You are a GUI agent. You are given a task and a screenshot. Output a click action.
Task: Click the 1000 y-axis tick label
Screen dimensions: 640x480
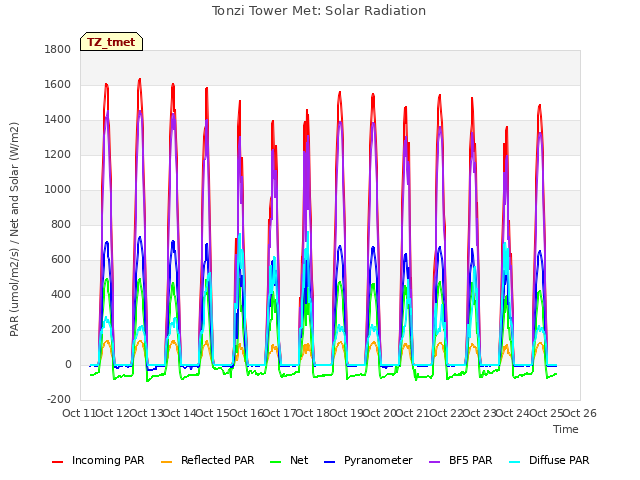click(x=58, y=190)
